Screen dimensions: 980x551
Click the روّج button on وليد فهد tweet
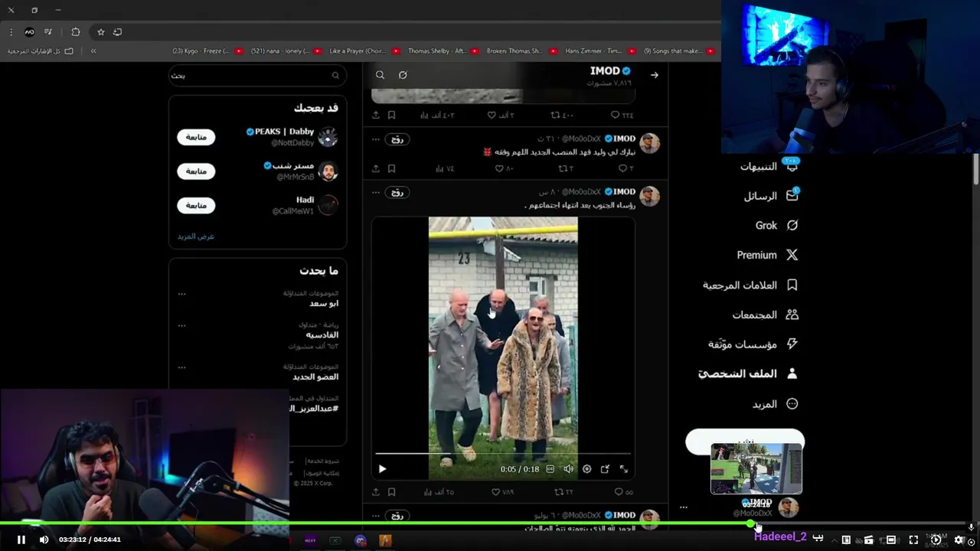pos(397,139)
